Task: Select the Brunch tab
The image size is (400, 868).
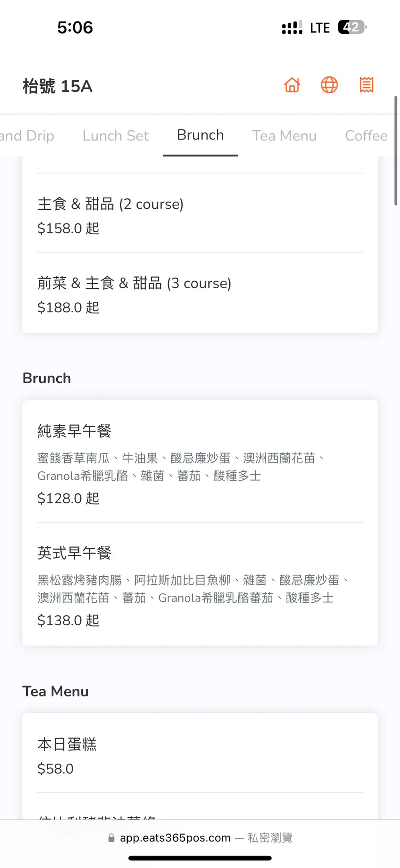Action: coord(200,135)
